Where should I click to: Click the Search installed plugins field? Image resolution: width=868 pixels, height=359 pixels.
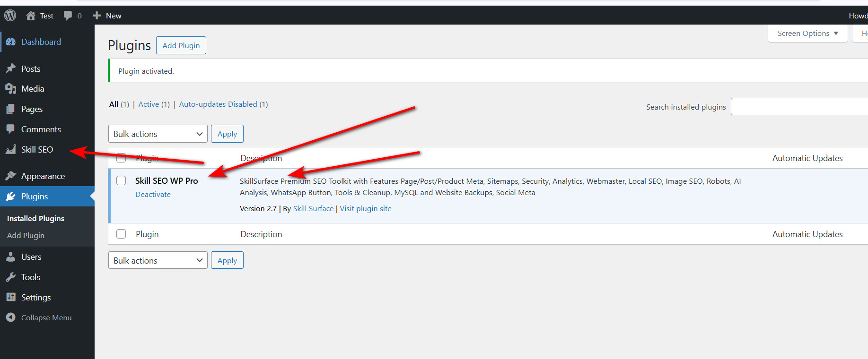point(799,107)
